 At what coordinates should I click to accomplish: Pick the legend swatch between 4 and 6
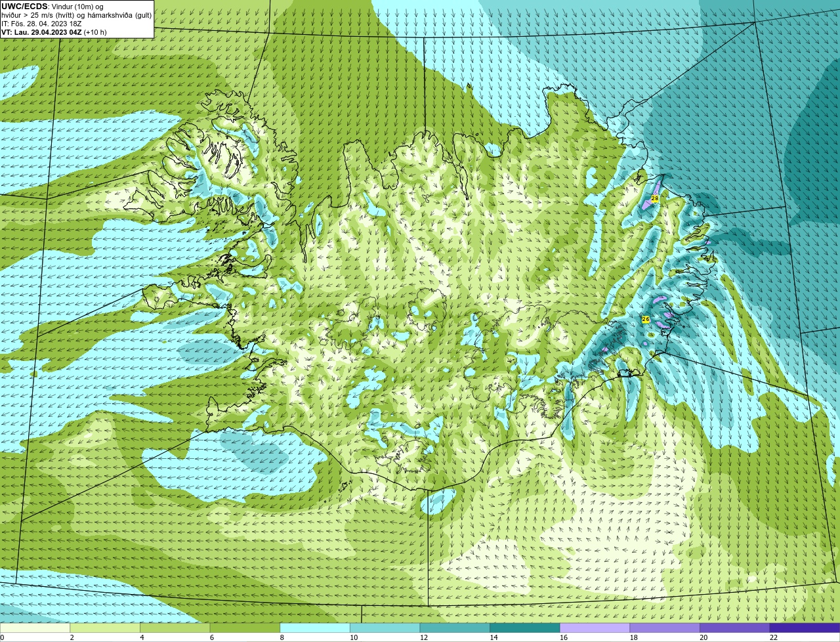(175, 628)
